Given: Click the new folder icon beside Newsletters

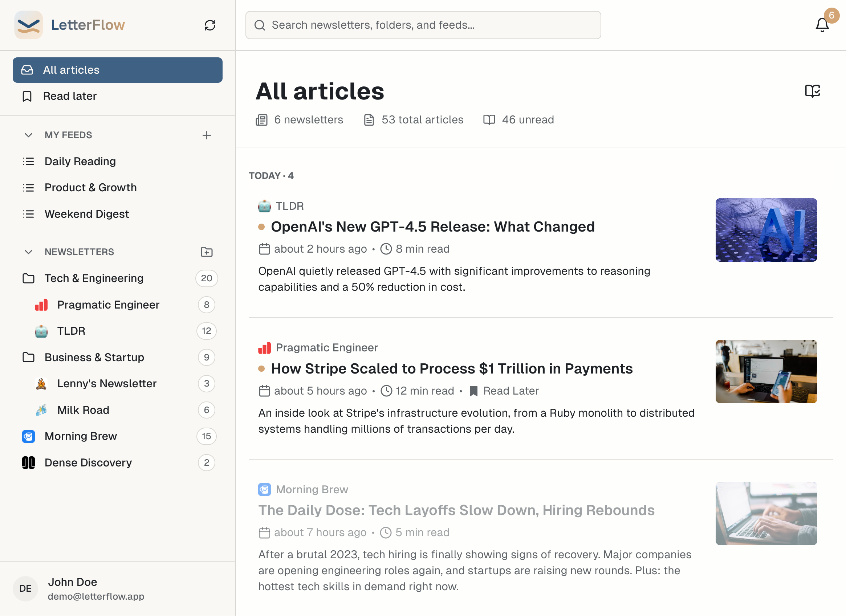Looking at the screenshot, I should (x=207, y=252).
